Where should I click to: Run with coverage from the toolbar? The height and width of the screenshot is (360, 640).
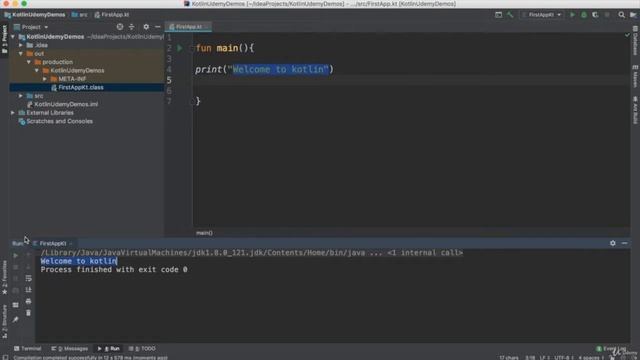point(595,15)
